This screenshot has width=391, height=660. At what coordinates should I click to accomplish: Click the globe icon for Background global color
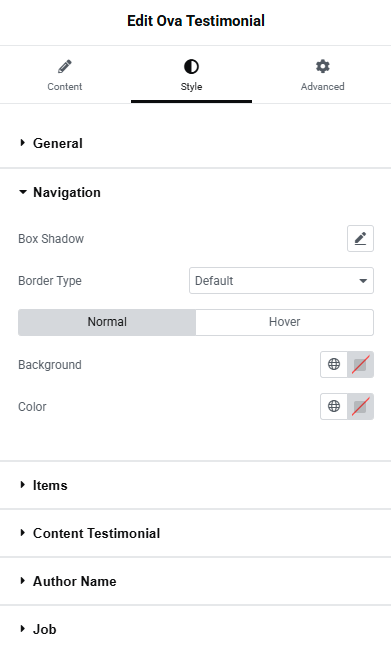coord(334,364)
